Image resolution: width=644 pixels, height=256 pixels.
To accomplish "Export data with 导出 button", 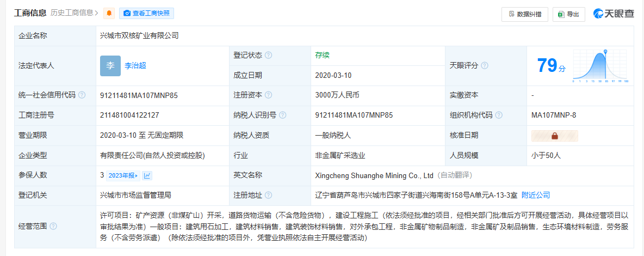I will (x=568, y=14).
